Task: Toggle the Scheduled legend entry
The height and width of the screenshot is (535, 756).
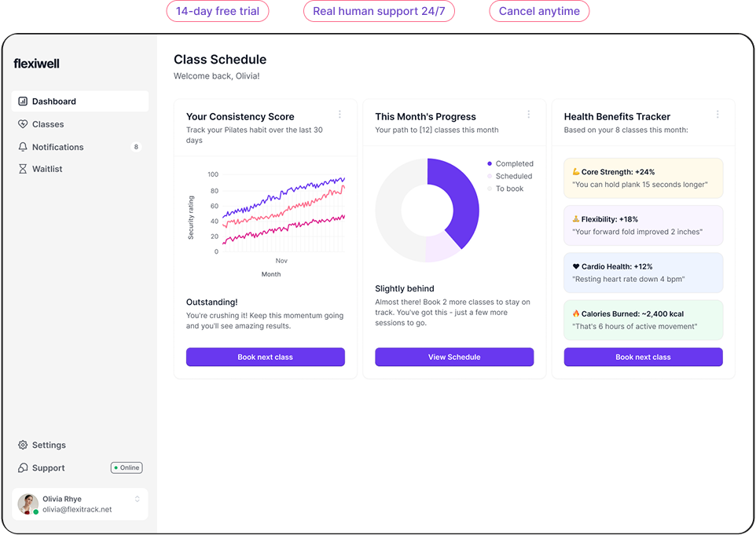Action: click(x=509, y=176)
